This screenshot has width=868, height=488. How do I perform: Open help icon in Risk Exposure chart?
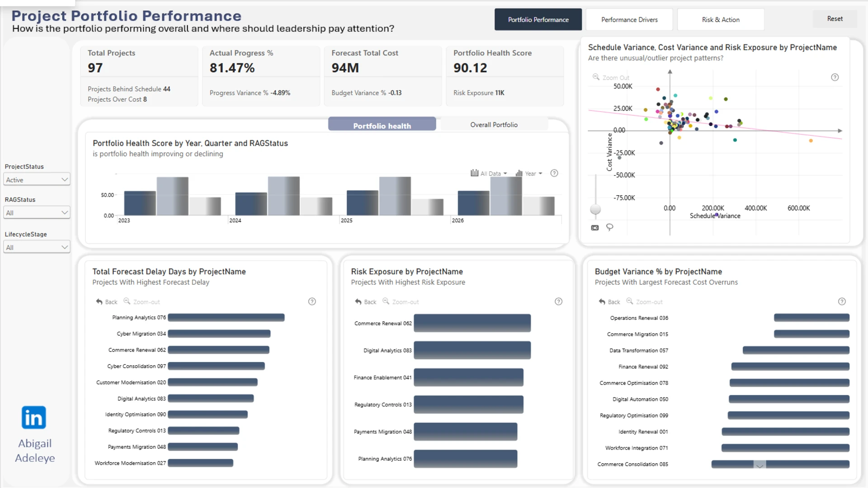click(559, 301)
